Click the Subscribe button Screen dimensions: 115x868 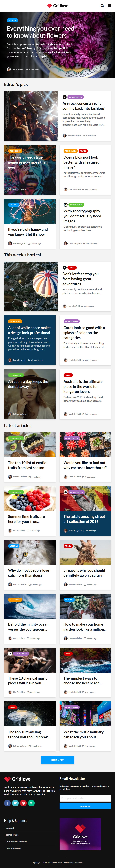tap(85, 806)
